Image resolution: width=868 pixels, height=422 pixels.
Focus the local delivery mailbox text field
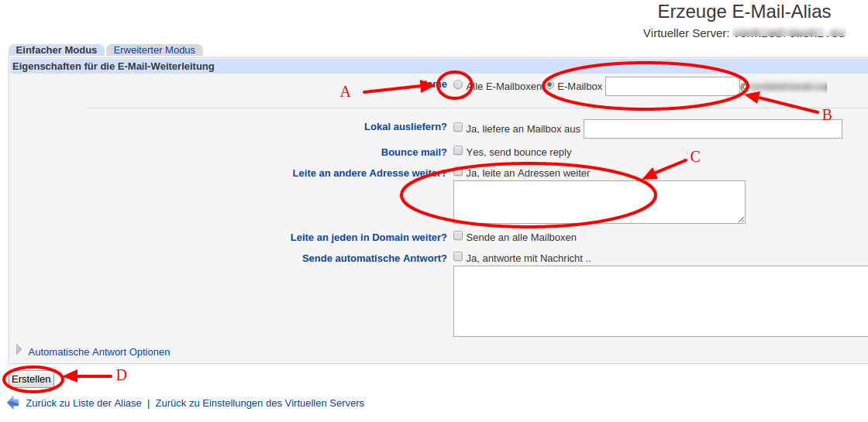(712, 129)
